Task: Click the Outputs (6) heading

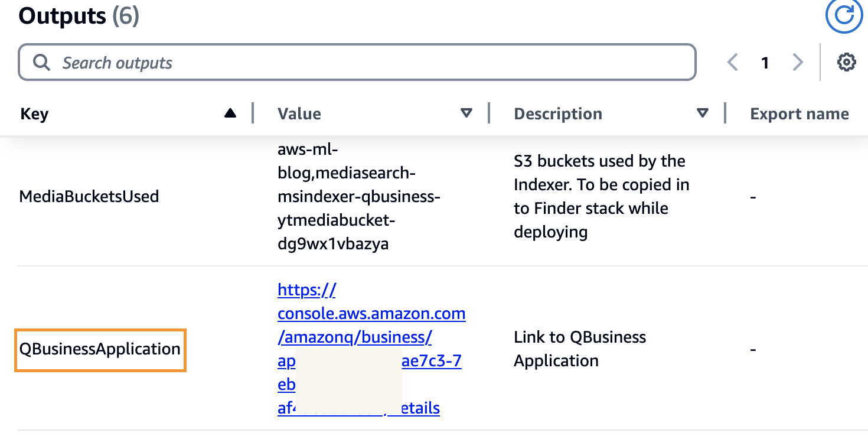Action: tap(79, 16)
